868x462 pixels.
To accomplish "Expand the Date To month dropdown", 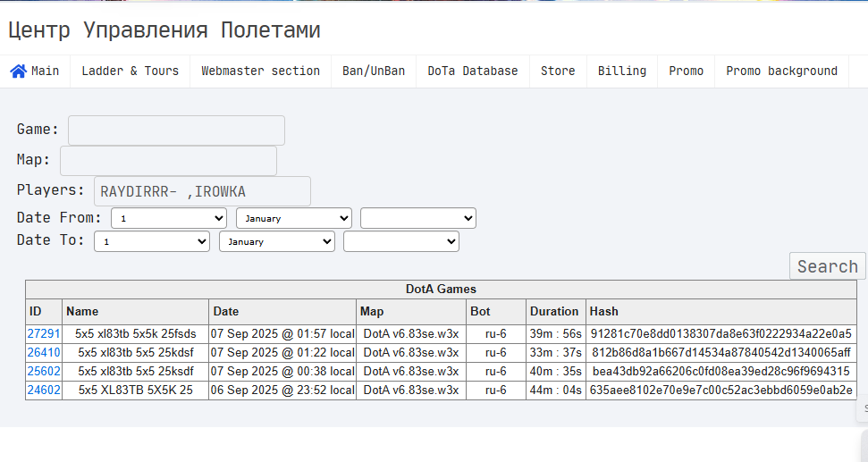I will 277,241.
